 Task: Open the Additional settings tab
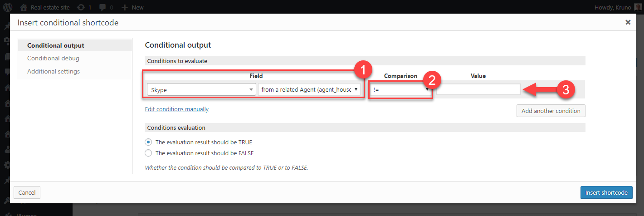click(54, 71)
